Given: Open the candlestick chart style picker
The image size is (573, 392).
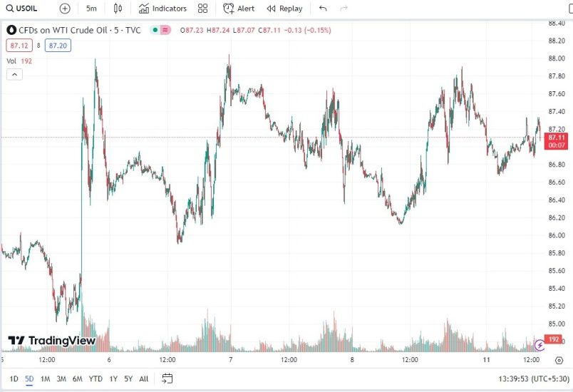Looking at the screenshot, I should point(118,9).
